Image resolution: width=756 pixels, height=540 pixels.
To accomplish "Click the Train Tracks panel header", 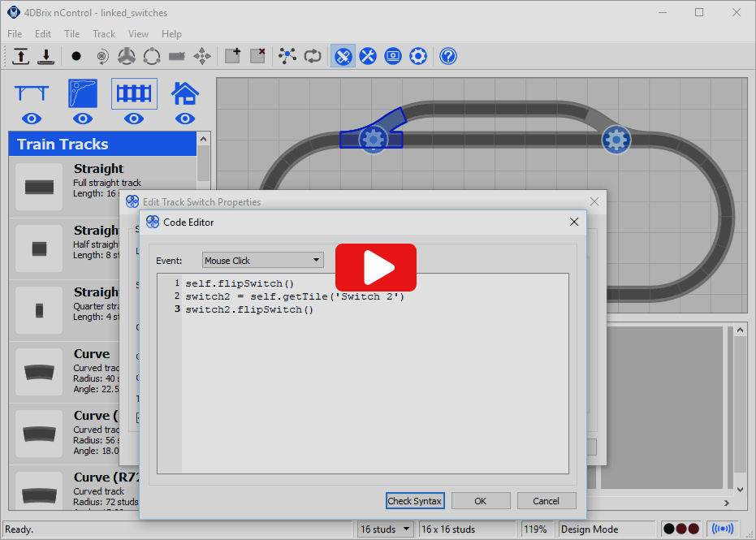I will coord(102,145).
